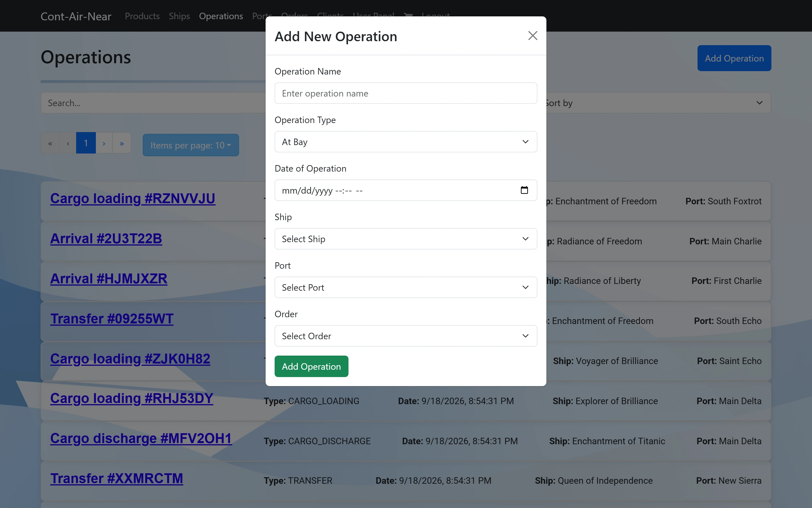Viewport: 812px width, 508px height.
Task: Open Cargo loading #RZNVVJU link
Action: (133, 199)
